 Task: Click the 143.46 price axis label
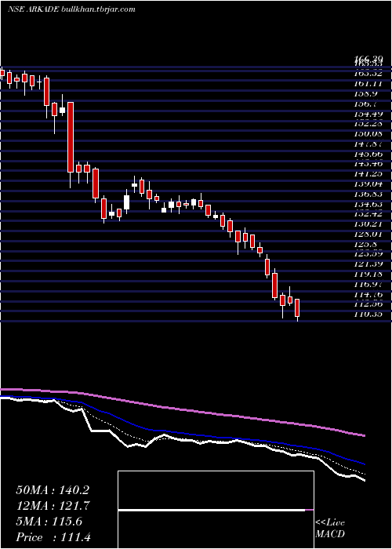point(370,164)
